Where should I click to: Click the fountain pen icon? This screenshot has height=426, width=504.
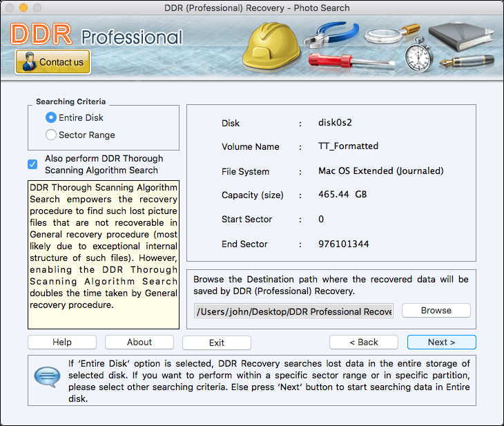point(467,61)
